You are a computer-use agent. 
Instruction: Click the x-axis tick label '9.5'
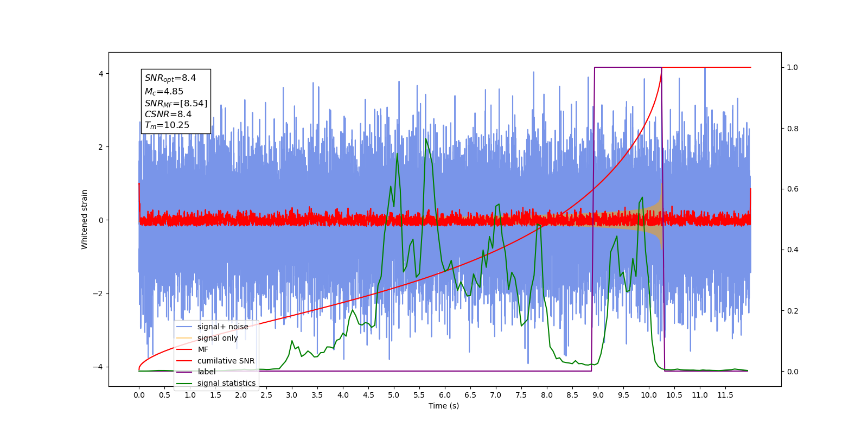pyautogui.click(x=623, y=395)
